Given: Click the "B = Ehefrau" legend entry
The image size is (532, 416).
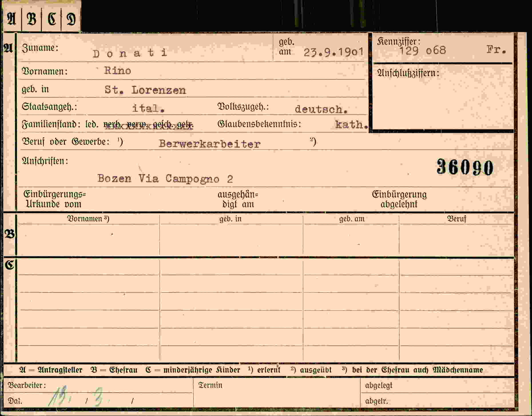Looking at the screenshot, I should [x=114, y=370].
